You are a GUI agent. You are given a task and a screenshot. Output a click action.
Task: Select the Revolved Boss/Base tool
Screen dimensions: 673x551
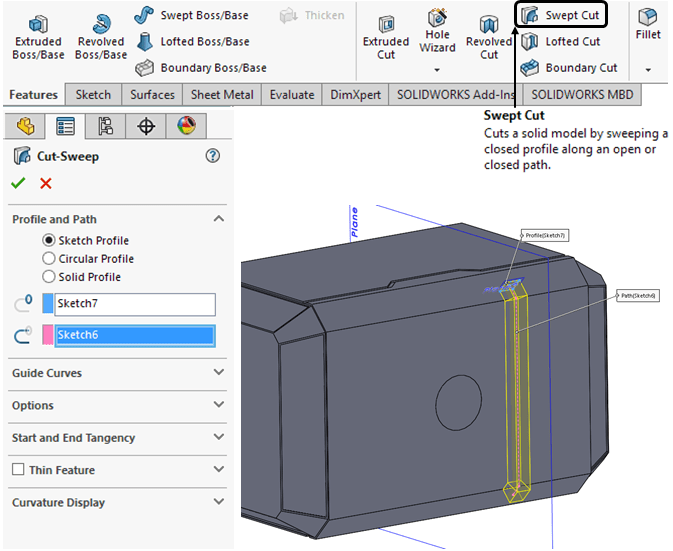[100, 24]
